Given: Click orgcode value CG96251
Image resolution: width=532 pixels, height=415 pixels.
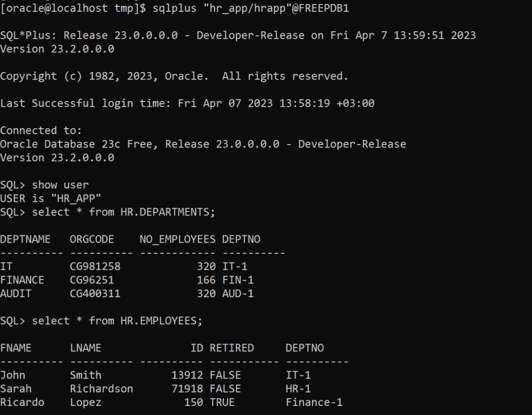Looking at the screenshot, I should click(x=92, y=280).
